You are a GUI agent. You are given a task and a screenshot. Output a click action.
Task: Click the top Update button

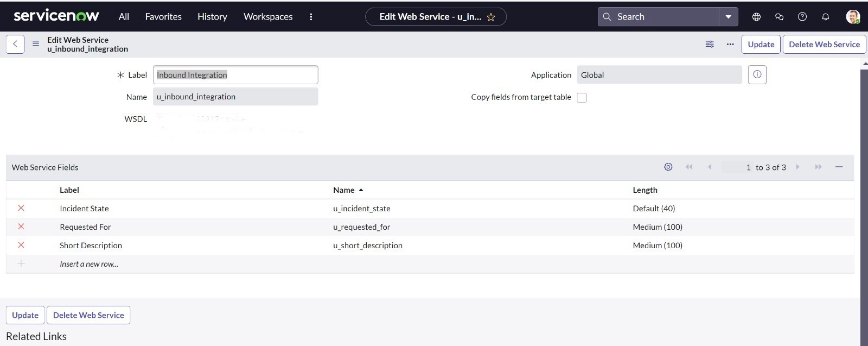(761, 45)
